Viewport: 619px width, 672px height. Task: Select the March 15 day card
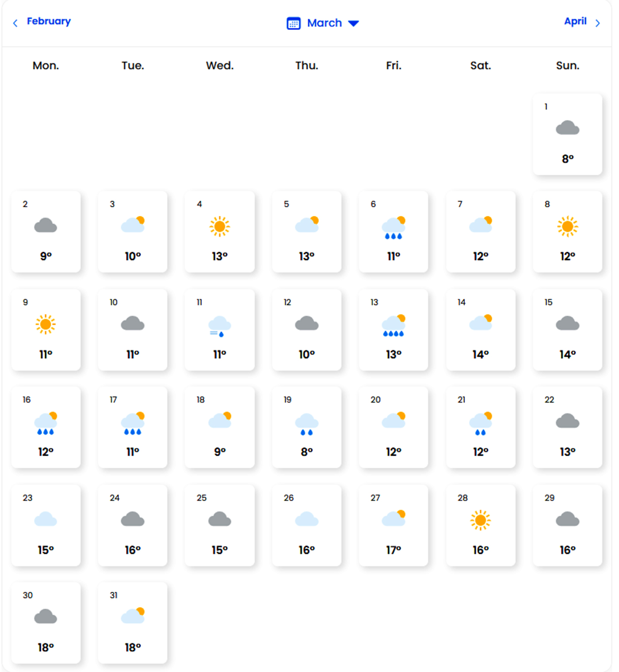[567, 330]
